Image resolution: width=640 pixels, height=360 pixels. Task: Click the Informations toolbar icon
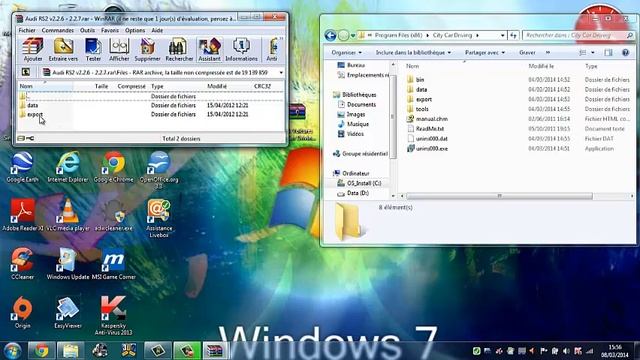pos(241,49)
